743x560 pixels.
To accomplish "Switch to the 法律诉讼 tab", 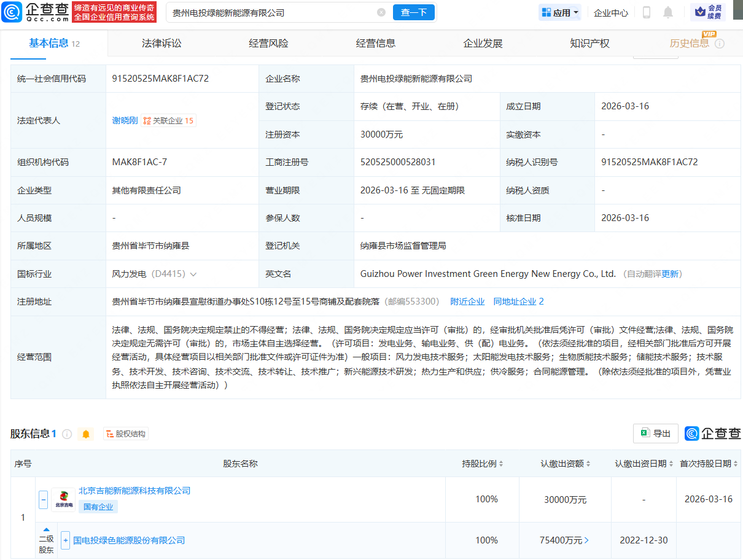I will (x=161, y=43).
